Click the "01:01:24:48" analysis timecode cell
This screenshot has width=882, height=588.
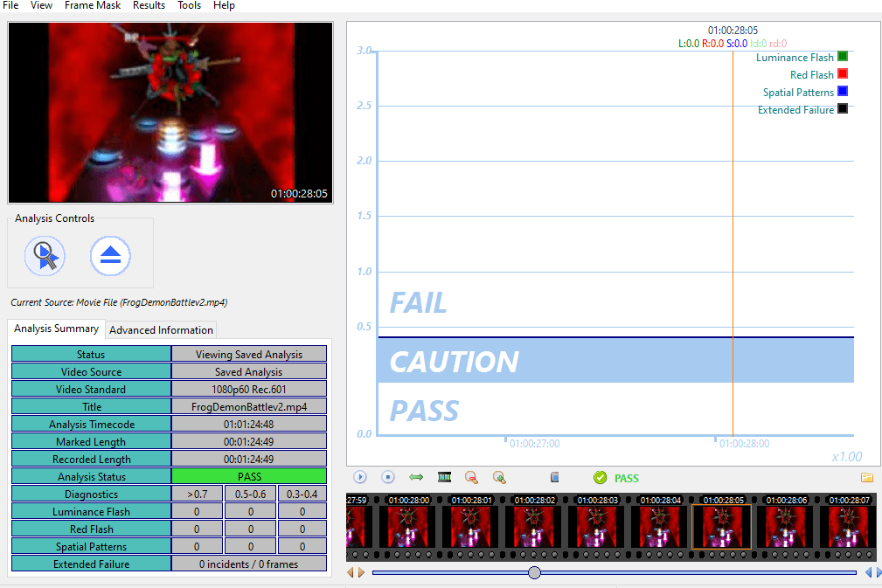[249, 424]
